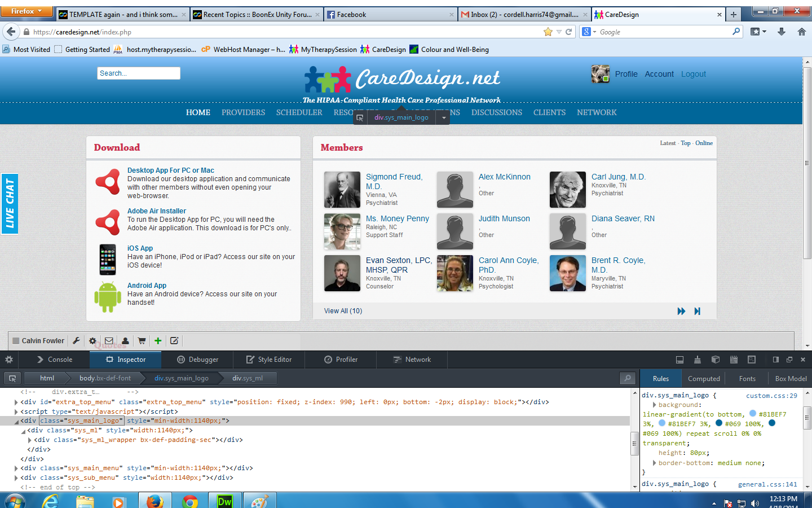
Task: Toggle the element picker in Inspector breadcrumbs bar
Action: click(12, 378)
